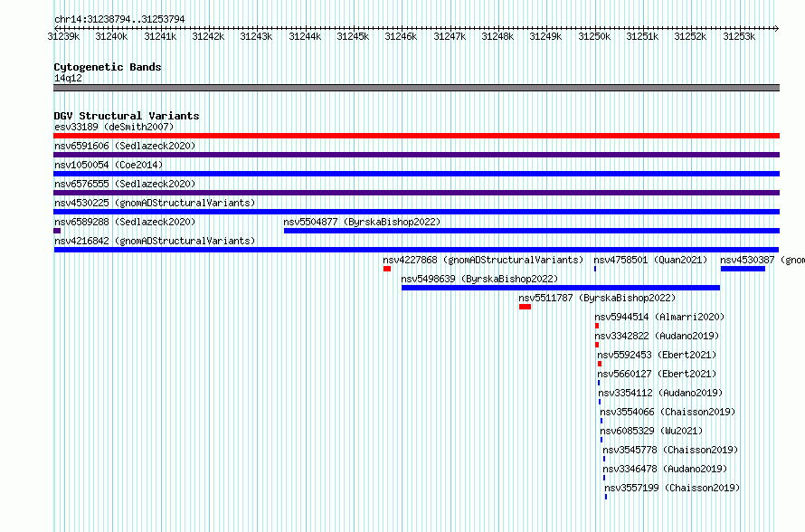Click the blue nsv5504877 variant bar
The image size is (805, 532).
pyautogui.click(x=532, y=231)
